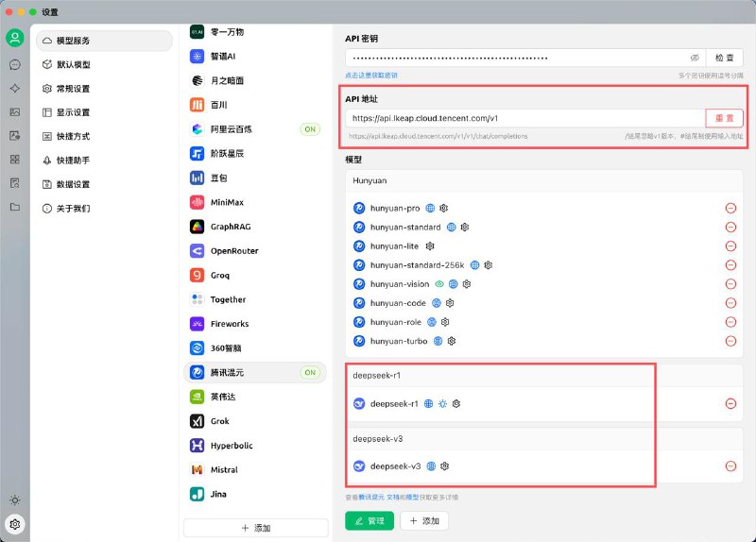The height and width of the screenshot is (542, 756).
Task: Click 添加 at the provider list bottom
Action: [x=256, y=528]
